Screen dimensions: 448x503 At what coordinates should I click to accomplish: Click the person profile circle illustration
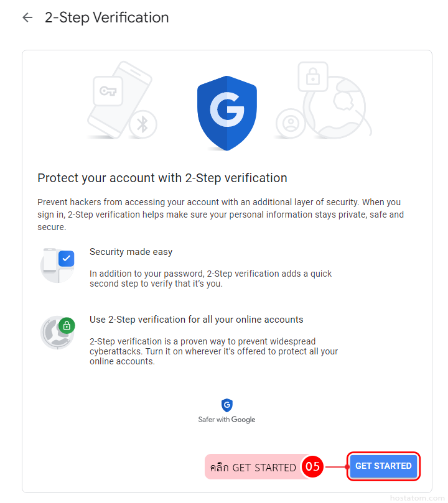(290, 123)
